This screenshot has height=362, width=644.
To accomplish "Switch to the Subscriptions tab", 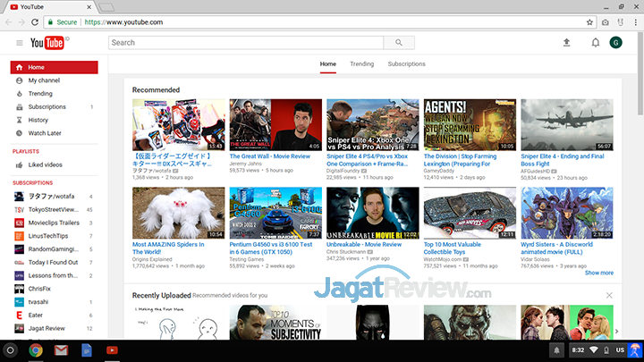I will [x=406, y=64].
